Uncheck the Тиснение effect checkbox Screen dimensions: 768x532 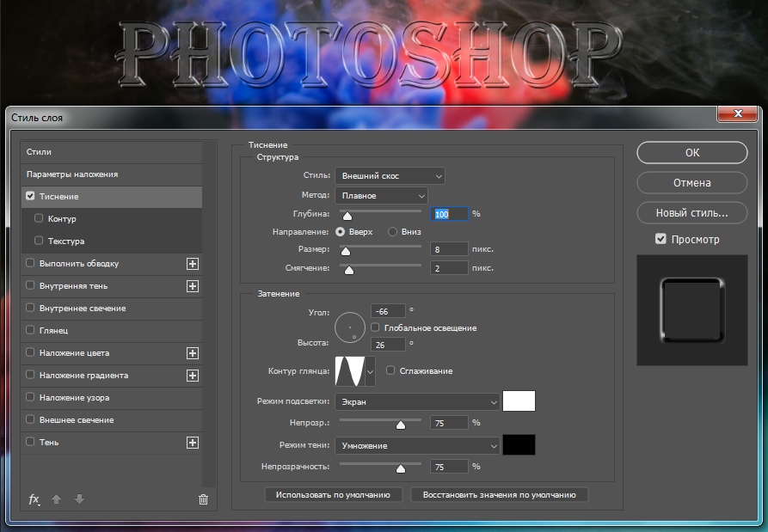coord(30,196)
